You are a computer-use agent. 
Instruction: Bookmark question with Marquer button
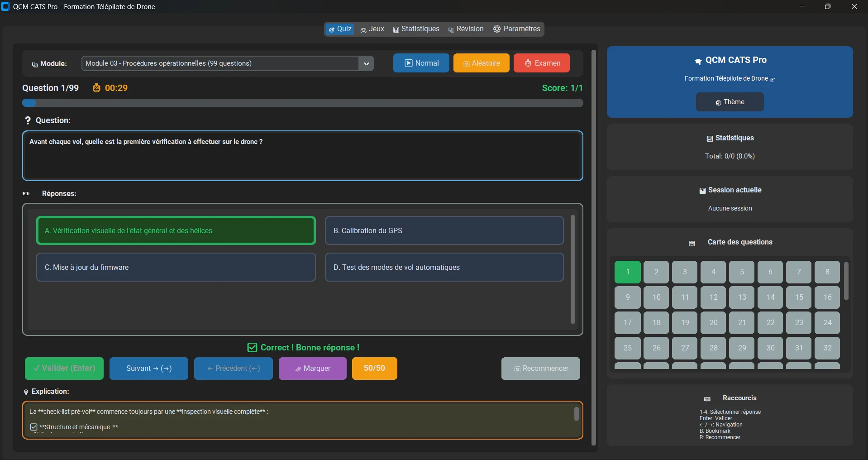point(312,369)
